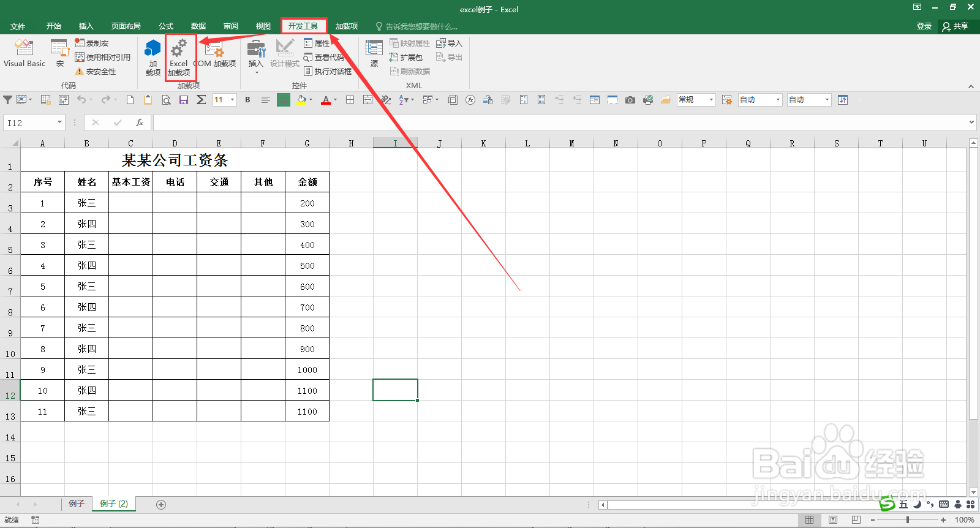
Task: Click the 100% zoom level
Action: [964, 520]
